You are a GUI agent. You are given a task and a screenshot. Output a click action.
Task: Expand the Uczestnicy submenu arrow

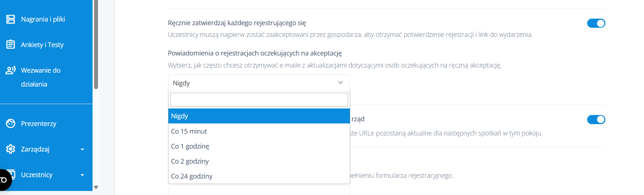(x=82, y=175)
